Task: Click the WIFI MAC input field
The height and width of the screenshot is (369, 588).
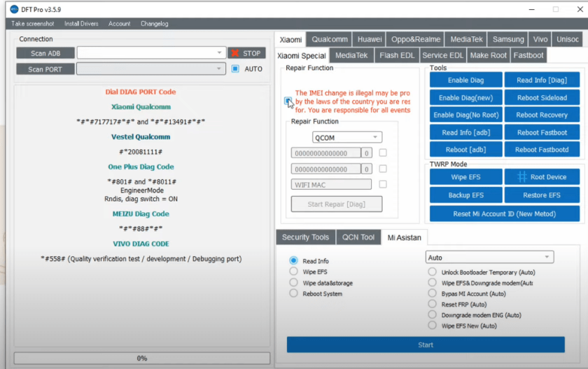Action: pos(331,185)
